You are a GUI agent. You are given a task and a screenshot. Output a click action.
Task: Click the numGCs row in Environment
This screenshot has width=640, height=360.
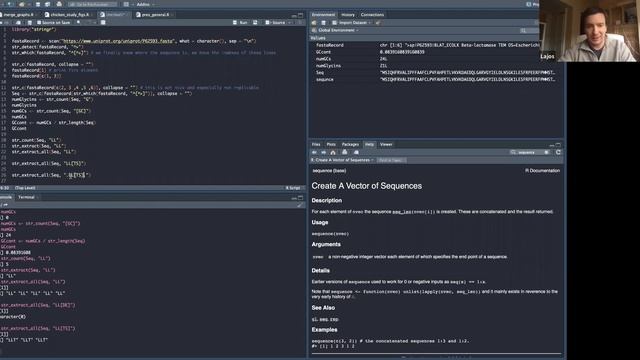tap(437, 59)
